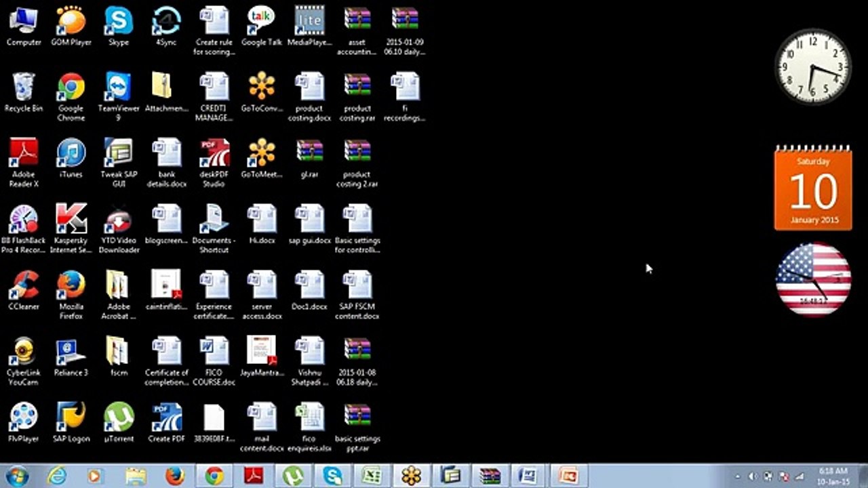This screenshot has height=488, width=868.
Task: Select the GoToMeet desktop shortcut
Action: [x=262, y=159]
